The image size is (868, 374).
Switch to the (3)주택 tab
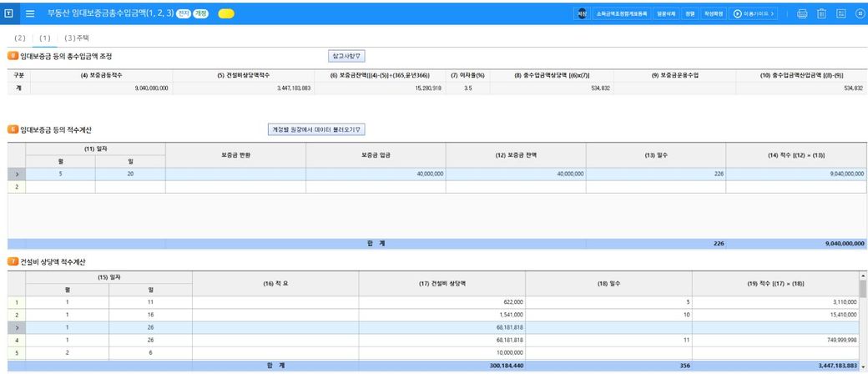(x=76, y=38)
